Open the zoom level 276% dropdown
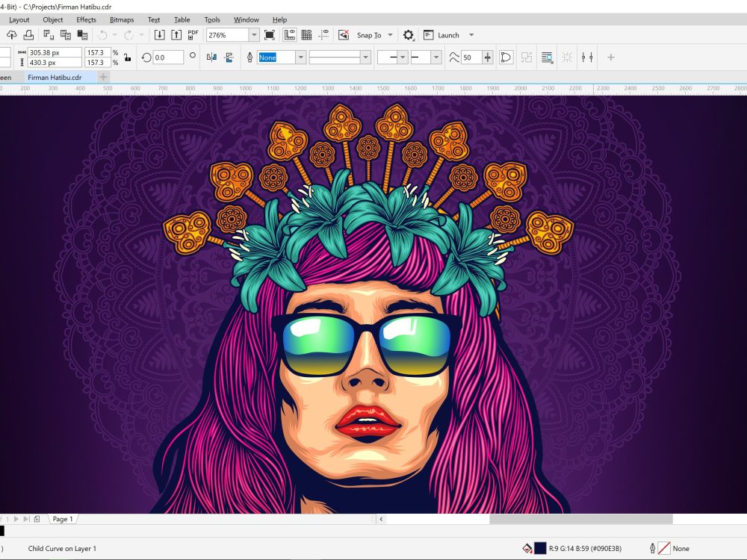 pos(254,35)
